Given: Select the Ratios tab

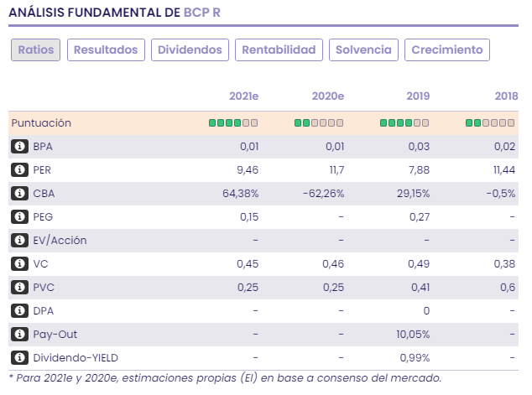Looking at the screenshot, I should (x=35, y=49).
